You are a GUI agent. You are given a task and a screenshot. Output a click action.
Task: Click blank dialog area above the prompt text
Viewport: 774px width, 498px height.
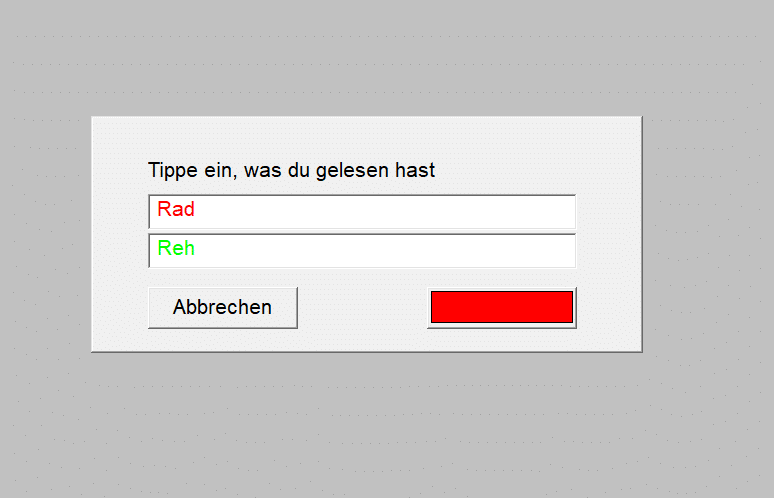362,137
